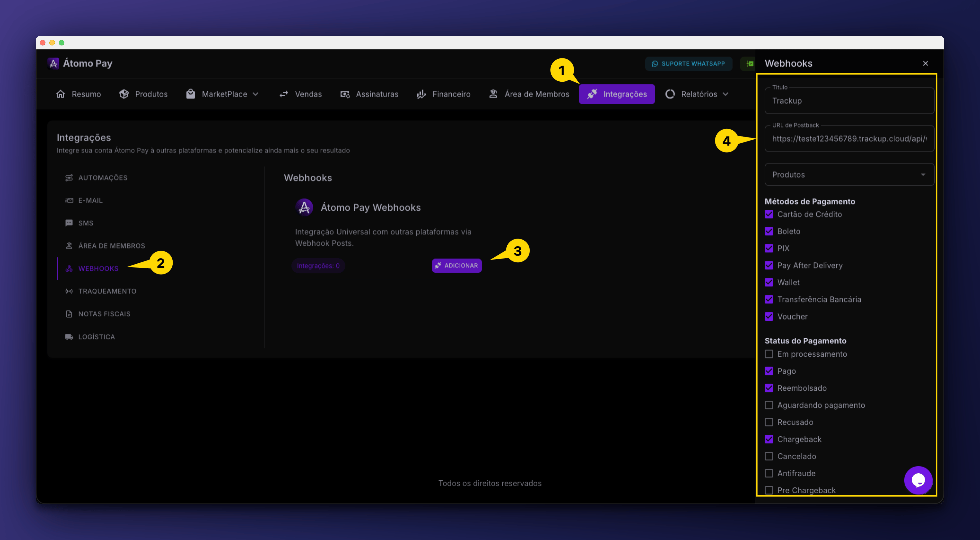The width and height of the screenshot is (980, 540).
Task: Expand the Relatórios menu chevron
Action: [x=726, y=94]
